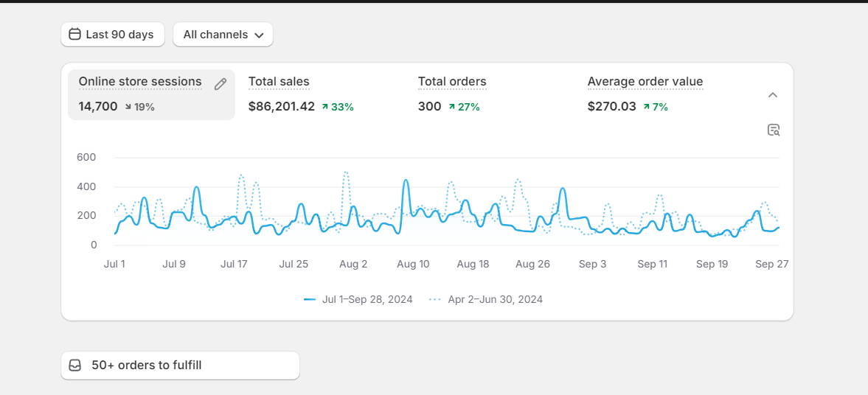Click the up arrow beside orders 27%
This screenshot has height=395, width=868.
(x=451, y=107)
